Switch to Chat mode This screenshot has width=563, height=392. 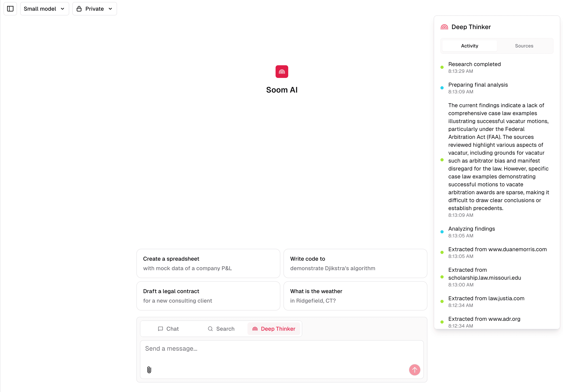click(168, 329)
